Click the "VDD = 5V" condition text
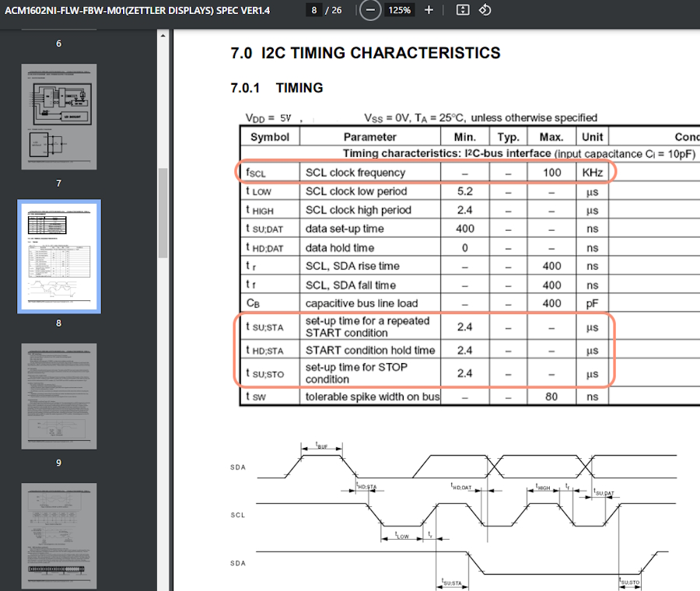 (x=268, y=118)
